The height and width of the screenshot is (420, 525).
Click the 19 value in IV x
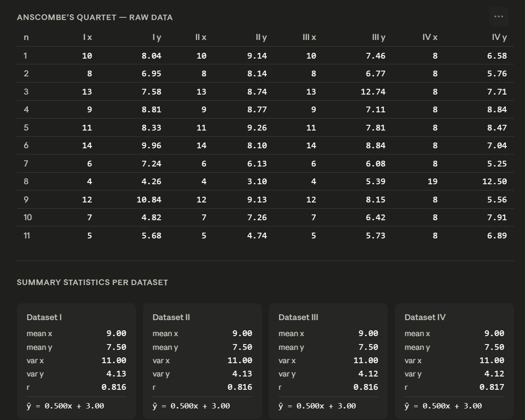click(432, 182)
